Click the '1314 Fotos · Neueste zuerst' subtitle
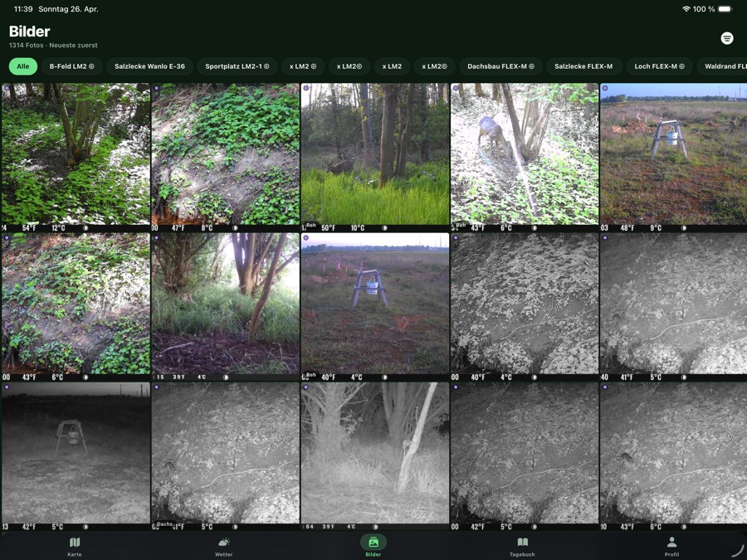The width and height of the screenshot is (747, 560). coord(53,46)
